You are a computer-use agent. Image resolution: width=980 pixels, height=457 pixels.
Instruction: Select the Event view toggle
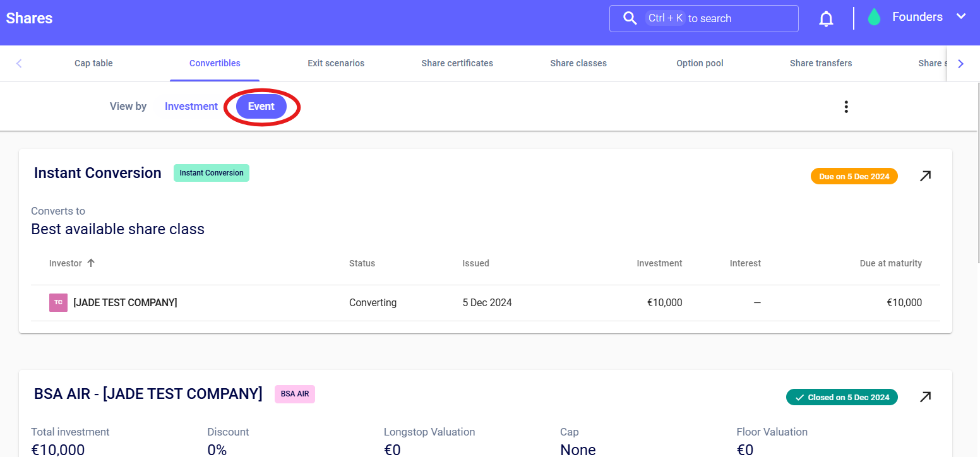(261, 107)
